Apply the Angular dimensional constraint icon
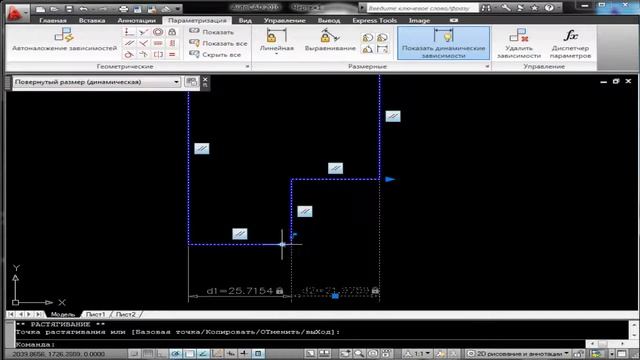 coord(368,49)
